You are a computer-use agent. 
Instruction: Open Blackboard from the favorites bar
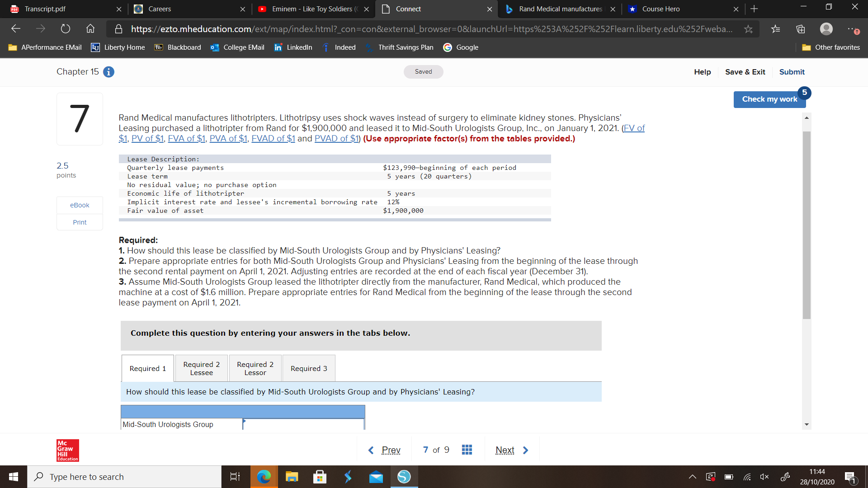click(x=177, y=47)
